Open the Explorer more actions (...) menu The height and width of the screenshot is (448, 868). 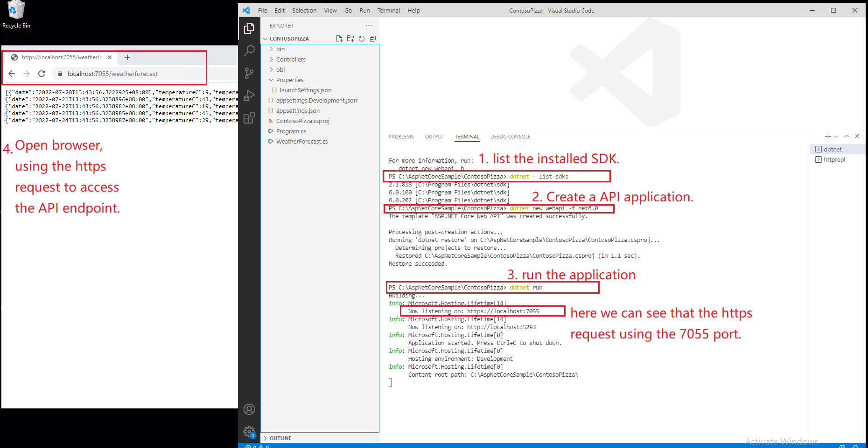[369, 26]
